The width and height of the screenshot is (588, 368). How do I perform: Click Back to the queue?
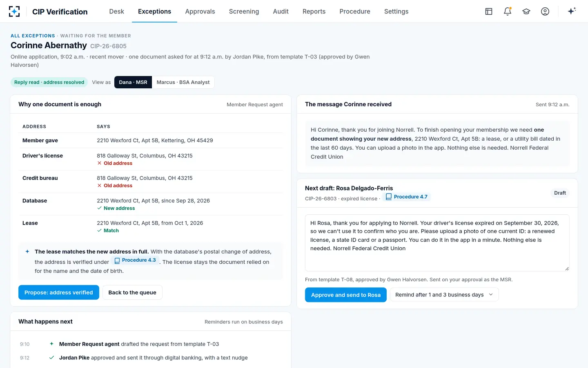pyautogui.click(x=132, y=292)
